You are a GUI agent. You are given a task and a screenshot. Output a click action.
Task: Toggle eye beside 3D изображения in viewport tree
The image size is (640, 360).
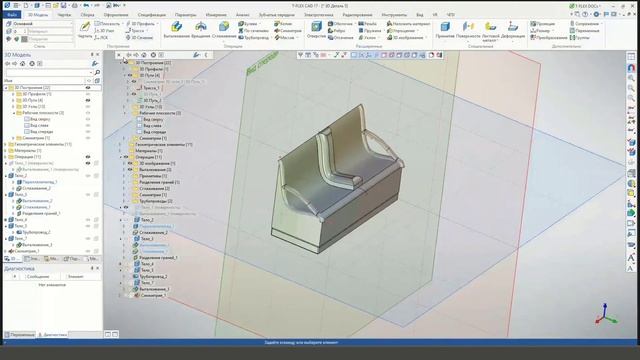130,163
